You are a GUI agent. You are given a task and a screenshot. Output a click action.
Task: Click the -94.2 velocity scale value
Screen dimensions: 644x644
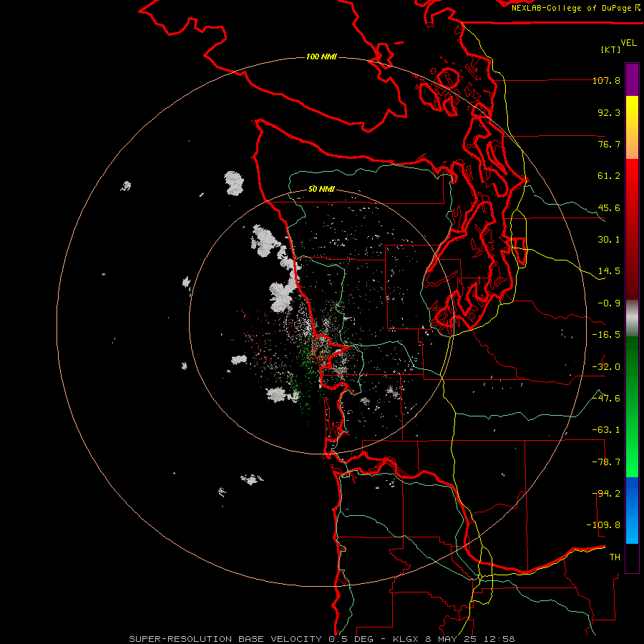[606, 494]
